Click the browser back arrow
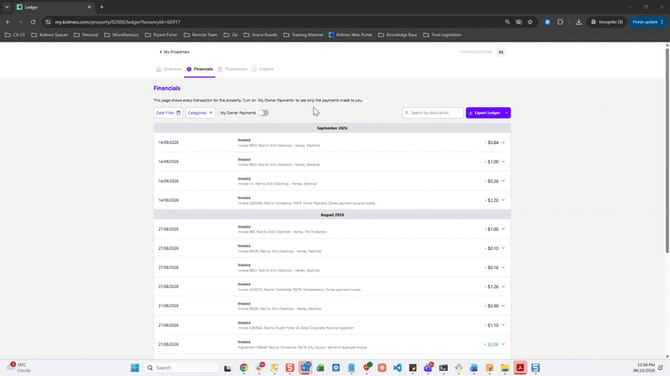Screen dimensions: 670x376 [x=8, y=22]
